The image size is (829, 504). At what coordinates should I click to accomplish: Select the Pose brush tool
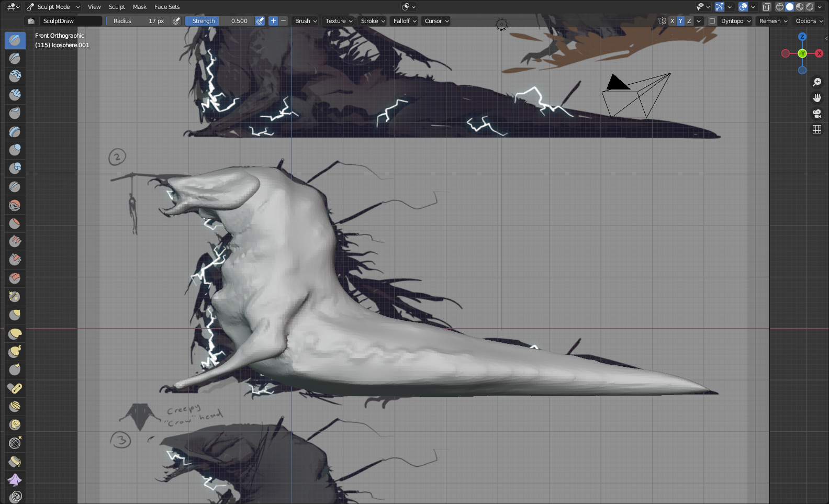click(15, 388)
